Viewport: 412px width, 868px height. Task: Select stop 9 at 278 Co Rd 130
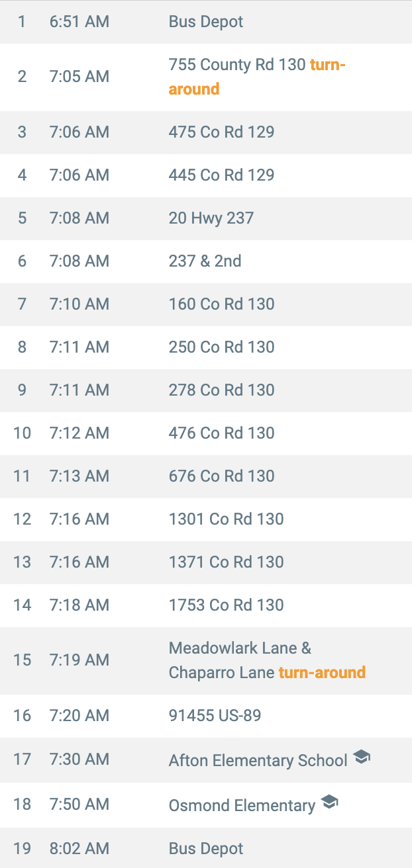(x=206, y=390)
